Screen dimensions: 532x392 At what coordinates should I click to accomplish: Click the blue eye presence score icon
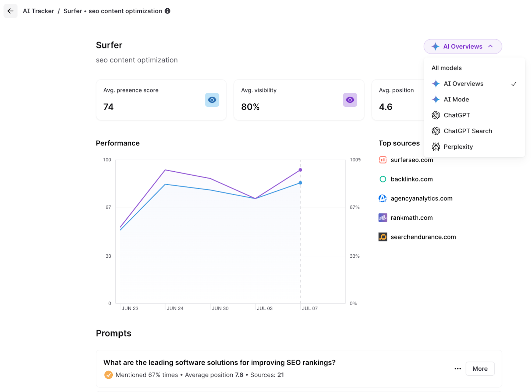pyautogui.click(x=212, y=100)
